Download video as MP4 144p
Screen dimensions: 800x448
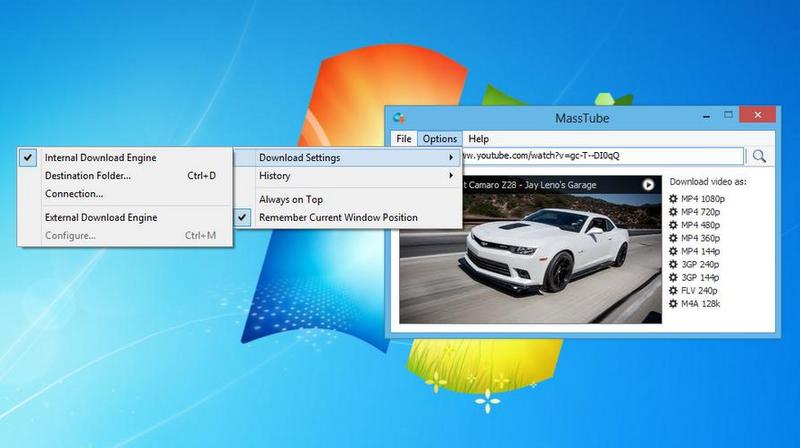701,251
